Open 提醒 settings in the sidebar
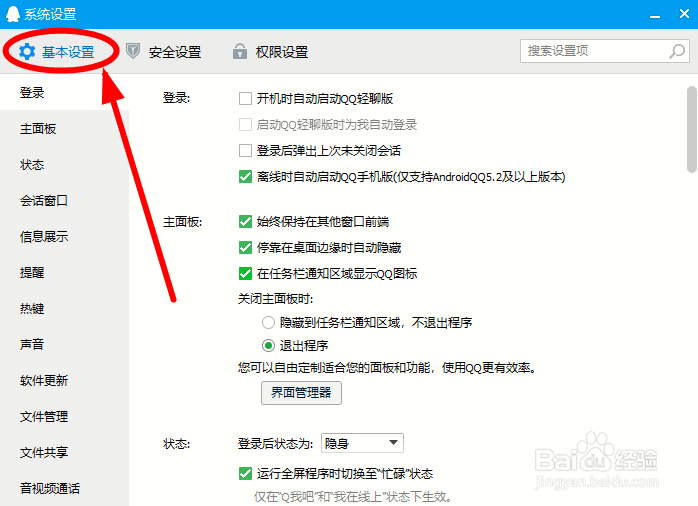 (x=64, y=272)
